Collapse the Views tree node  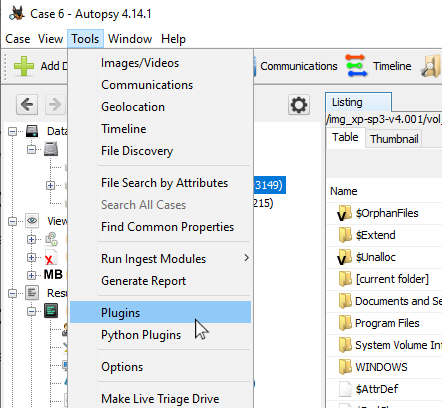12,221
